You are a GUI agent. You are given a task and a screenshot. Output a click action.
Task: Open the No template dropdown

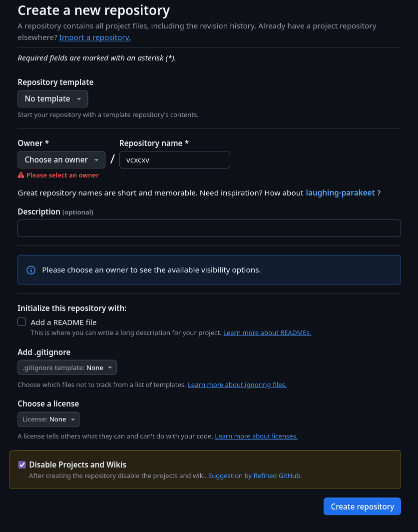point(52,99)
